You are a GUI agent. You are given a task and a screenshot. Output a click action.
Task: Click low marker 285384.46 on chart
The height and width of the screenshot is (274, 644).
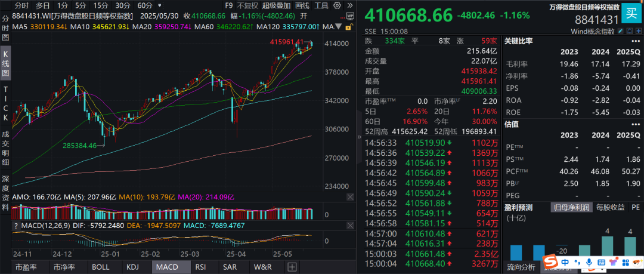(x=79, y=145)
